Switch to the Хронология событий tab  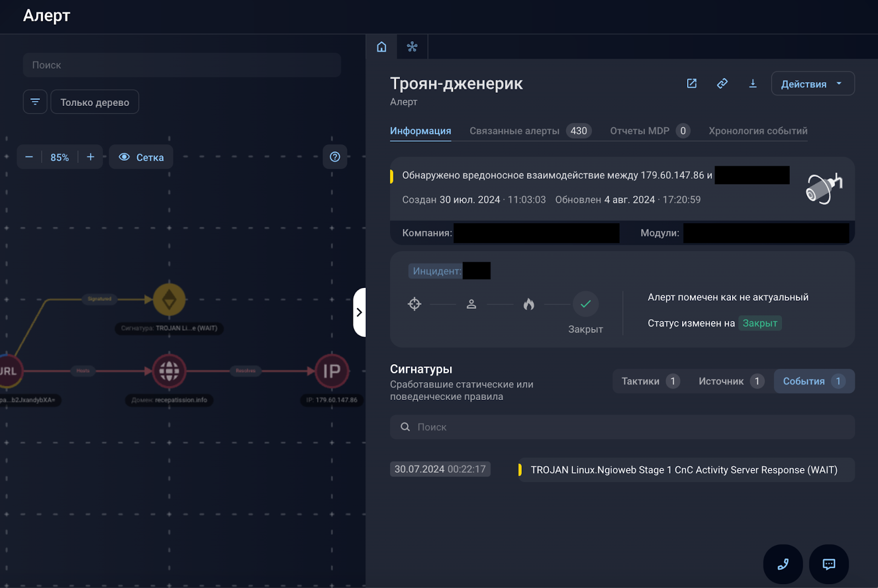coord(758,131)
